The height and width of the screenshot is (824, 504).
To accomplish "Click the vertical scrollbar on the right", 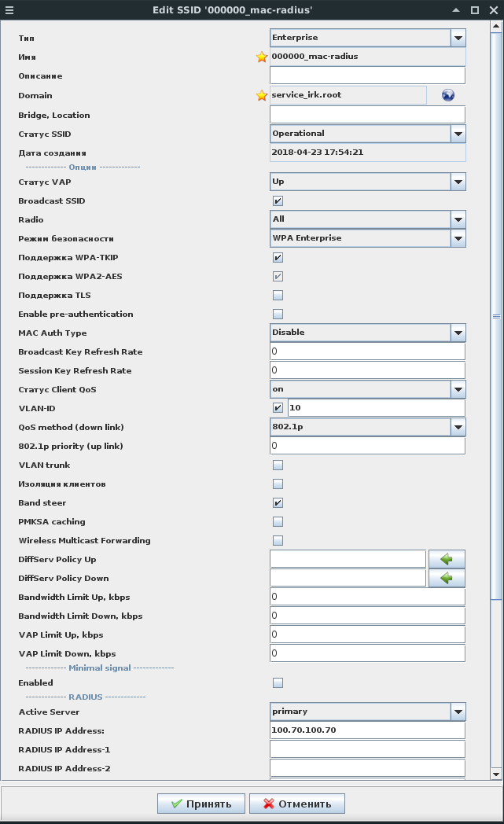I will click(496, 315).
